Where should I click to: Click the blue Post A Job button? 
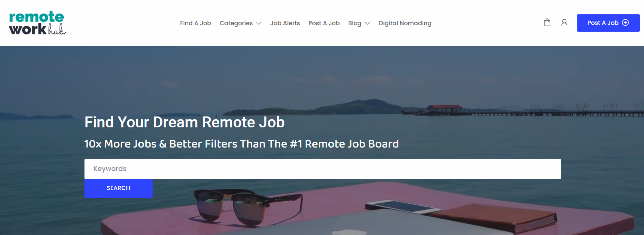[x=608, y=23]
